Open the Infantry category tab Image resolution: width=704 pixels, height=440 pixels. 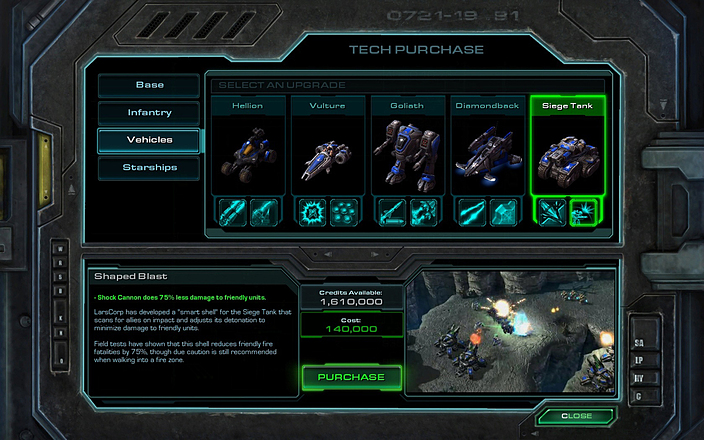(x=149, y=112)
